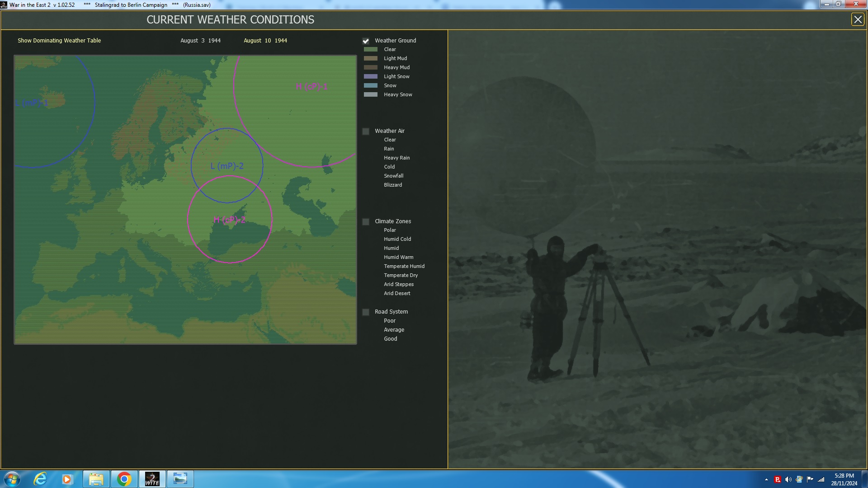Show hidden system tray icons

[x=766, y=479]
